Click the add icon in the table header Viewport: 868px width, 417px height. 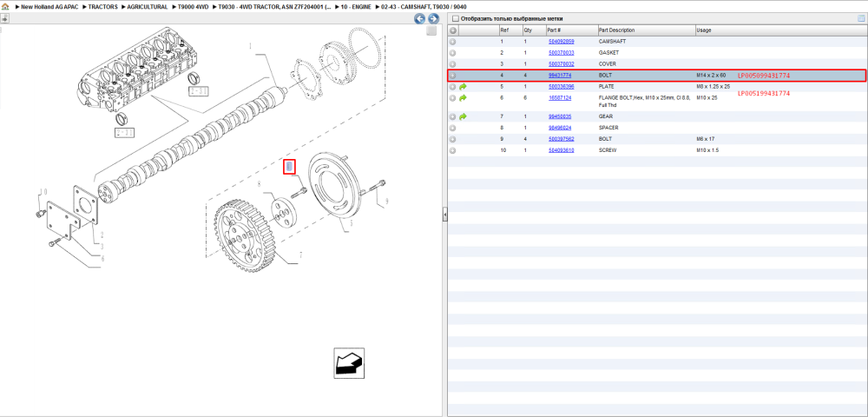pos(452,30)
